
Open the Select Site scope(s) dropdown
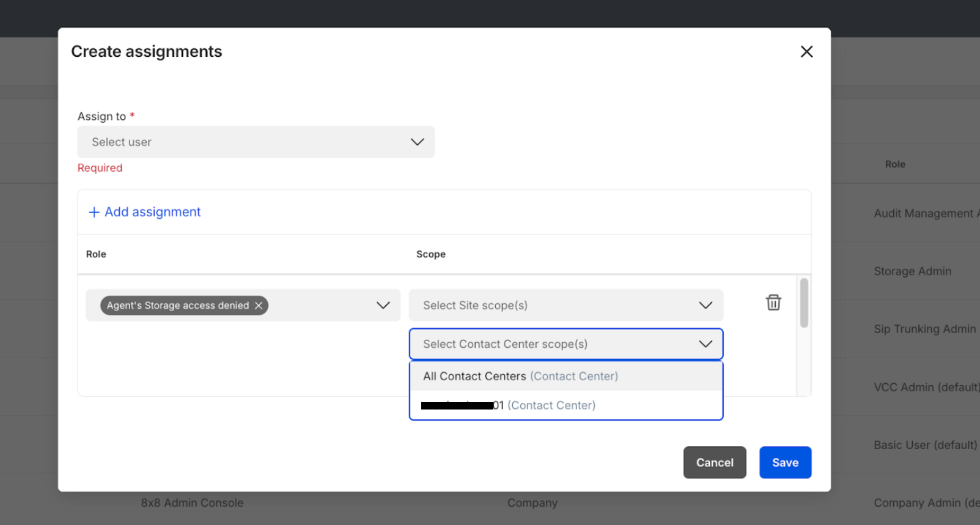(x=566, y=306)
